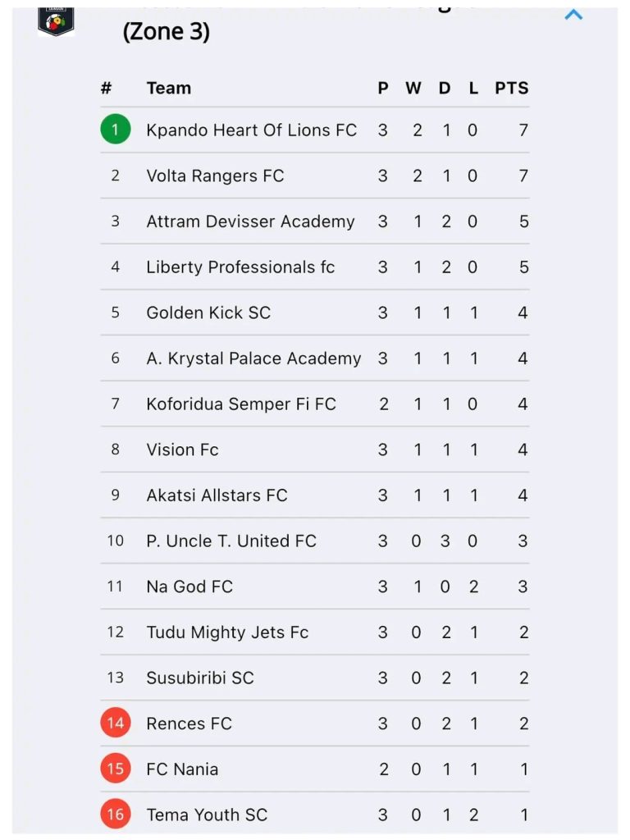The height and width of the screenshot is (840, 630).
Task: Select A. Krystal Palace Academy row
Action: (315, 358)
